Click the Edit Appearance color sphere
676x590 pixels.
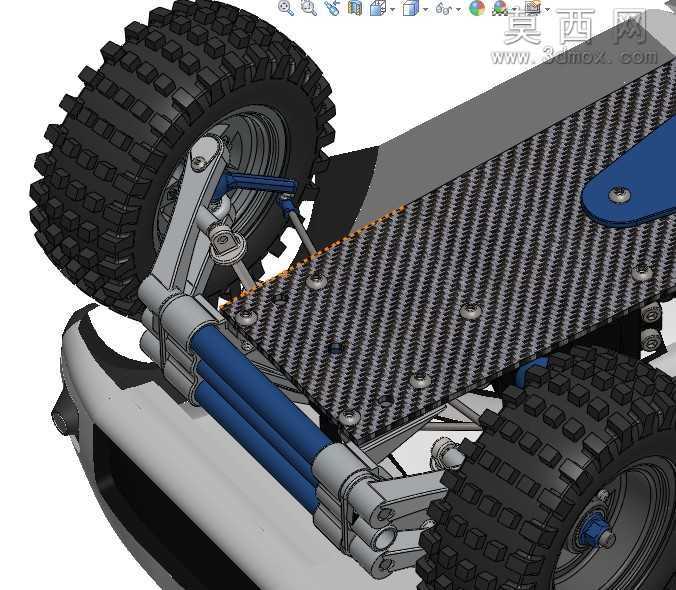(x=477, y=8)
